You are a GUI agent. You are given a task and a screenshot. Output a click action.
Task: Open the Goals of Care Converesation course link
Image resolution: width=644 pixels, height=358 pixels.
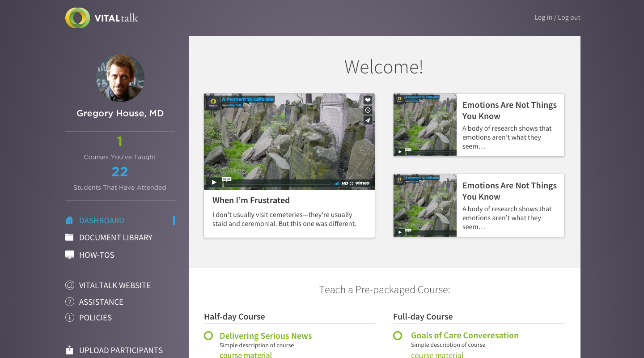pos(465,335)
